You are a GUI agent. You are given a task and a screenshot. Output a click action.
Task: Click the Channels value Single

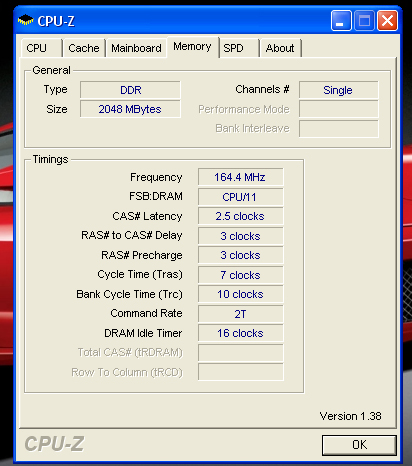[339, 90]
